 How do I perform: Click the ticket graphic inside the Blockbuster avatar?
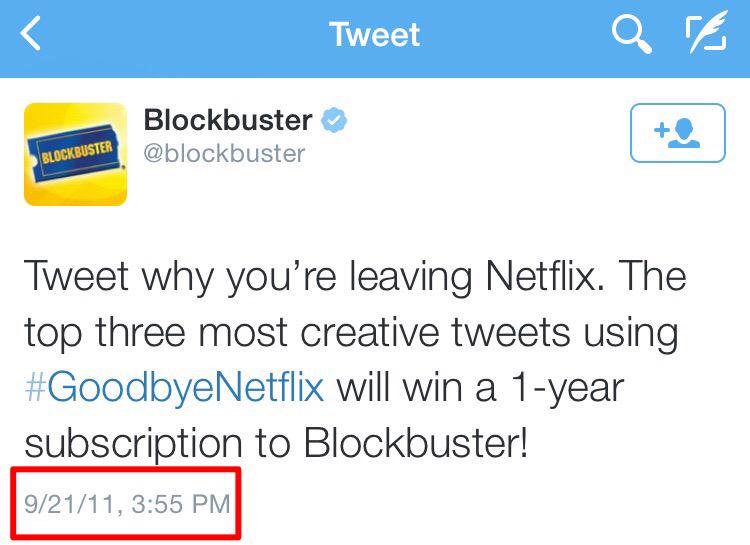(x=76, y=153)
